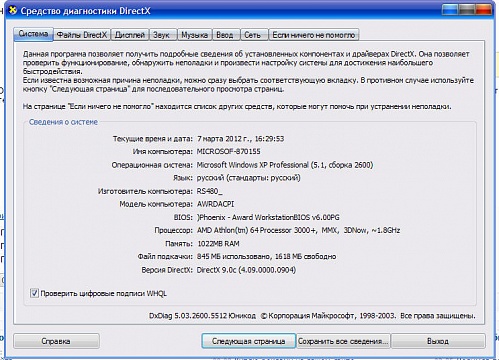Click language value русский (стандарты: русский)
Screen dimensions: 499x360
point(249,178)
